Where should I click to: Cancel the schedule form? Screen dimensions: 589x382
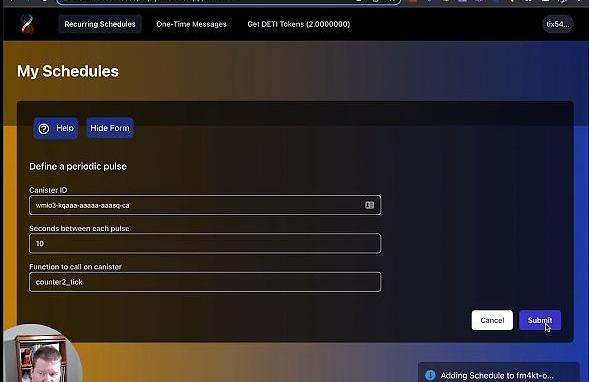(492, 320)
